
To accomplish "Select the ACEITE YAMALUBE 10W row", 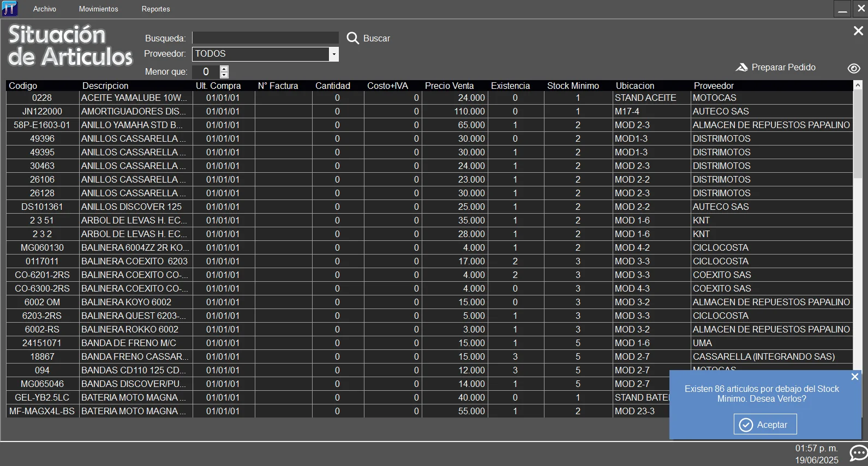I will [x=134, y=98].
